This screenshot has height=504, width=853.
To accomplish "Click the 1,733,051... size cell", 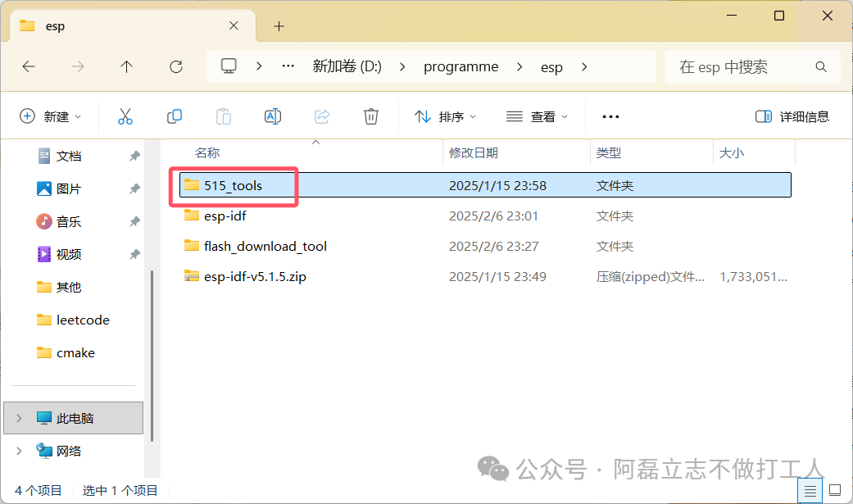I will 754,276.
